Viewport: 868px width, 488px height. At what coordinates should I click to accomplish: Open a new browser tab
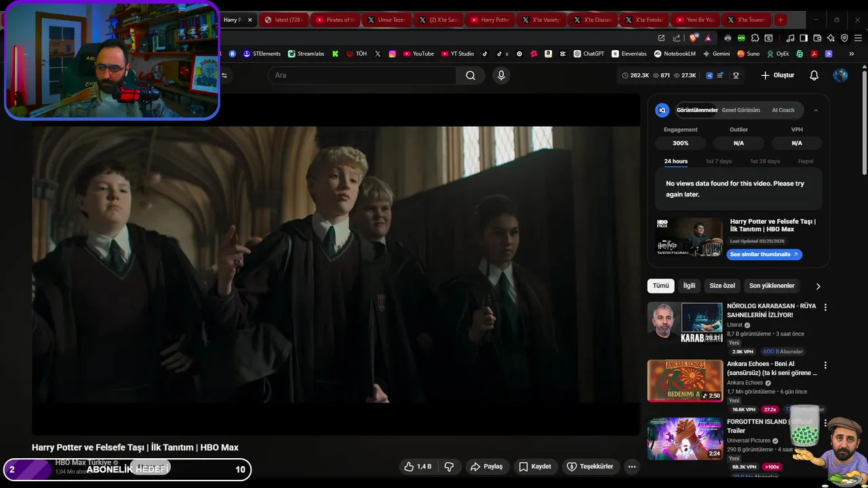(x=781, y=20)
